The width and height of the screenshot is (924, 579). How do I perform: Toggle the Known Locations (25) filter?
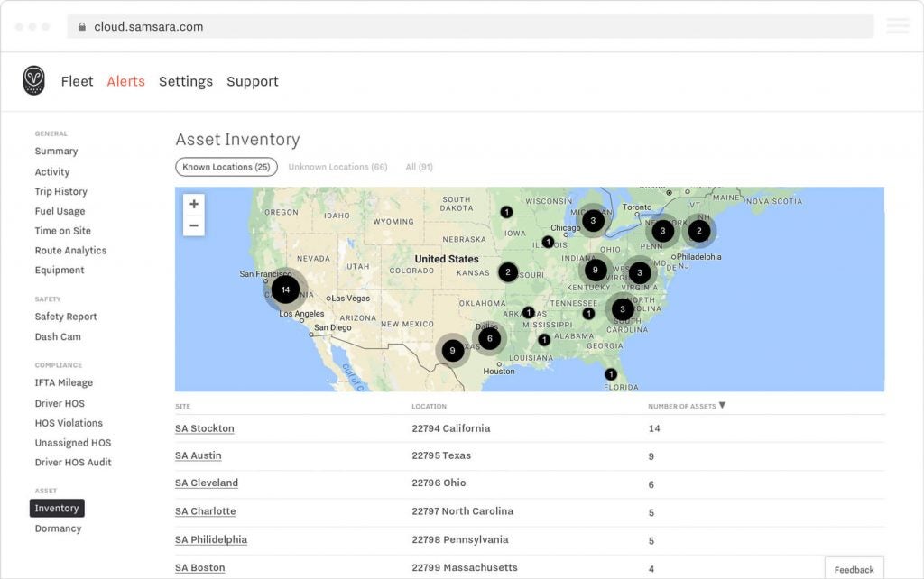225,166
